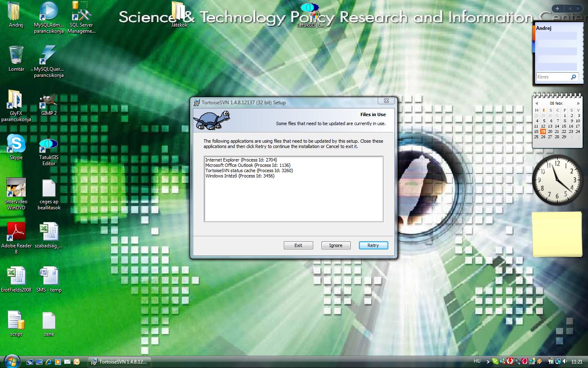Viewport: 588px width, 368px height.
Task: Click the HU language indicator in taskbar
Action: pyautogui.click(x=477, y=361)
